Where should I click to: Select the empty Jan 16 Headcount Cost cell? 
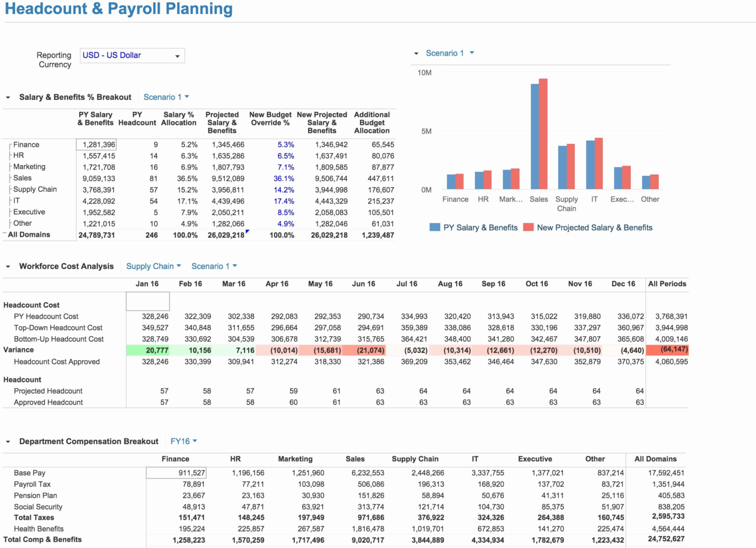click(x=148, y=301)
